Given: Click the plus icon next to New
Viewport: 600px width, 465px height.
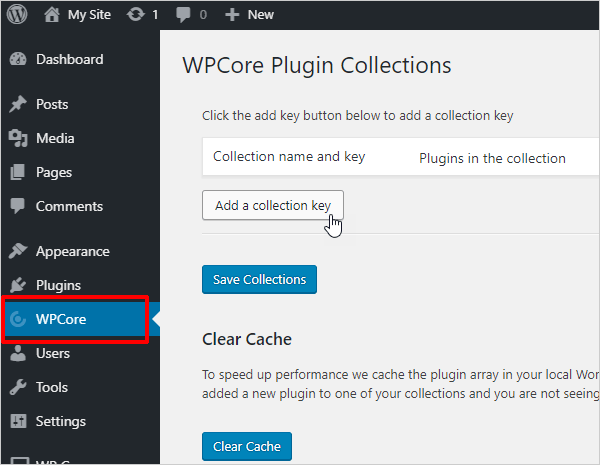Looking at the screenshot, I should 232,15.
